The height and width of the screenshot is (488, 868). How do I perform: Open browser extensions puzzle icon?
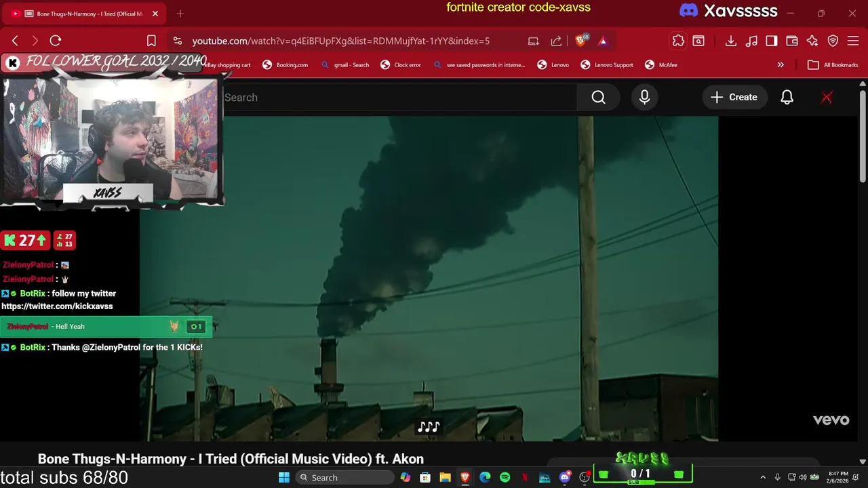(678, 41)
